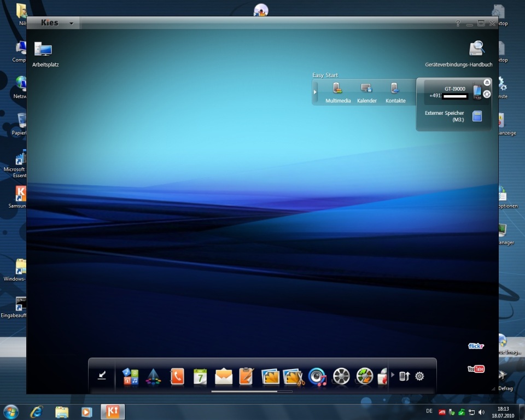
Task: Open volume speaker in system tray
Action: pyautogui.click(x=481, y=412)
